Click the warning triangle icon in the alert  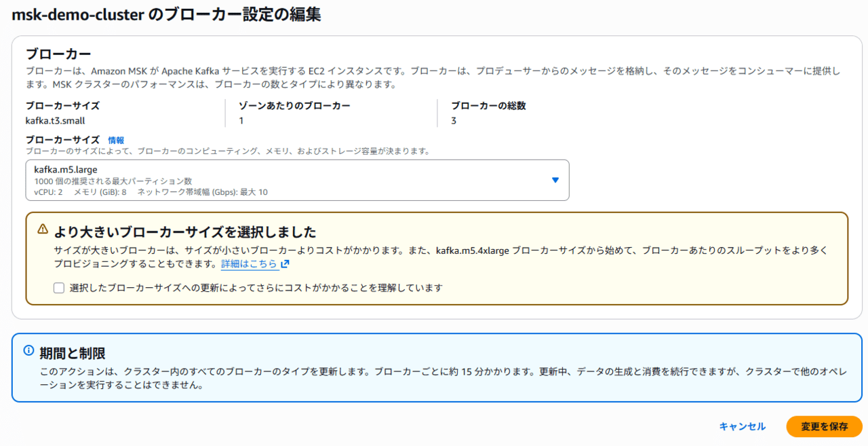43,229
